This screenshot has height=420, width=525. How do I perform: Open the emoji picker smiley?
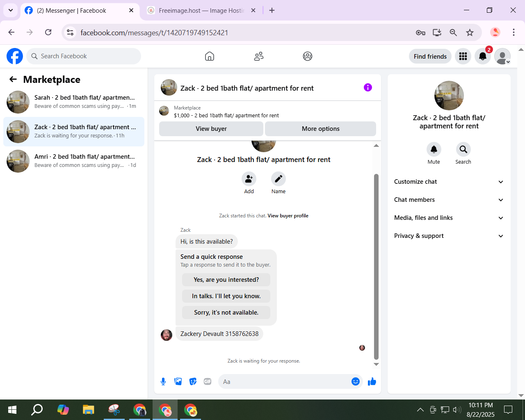tap(356, 382)
